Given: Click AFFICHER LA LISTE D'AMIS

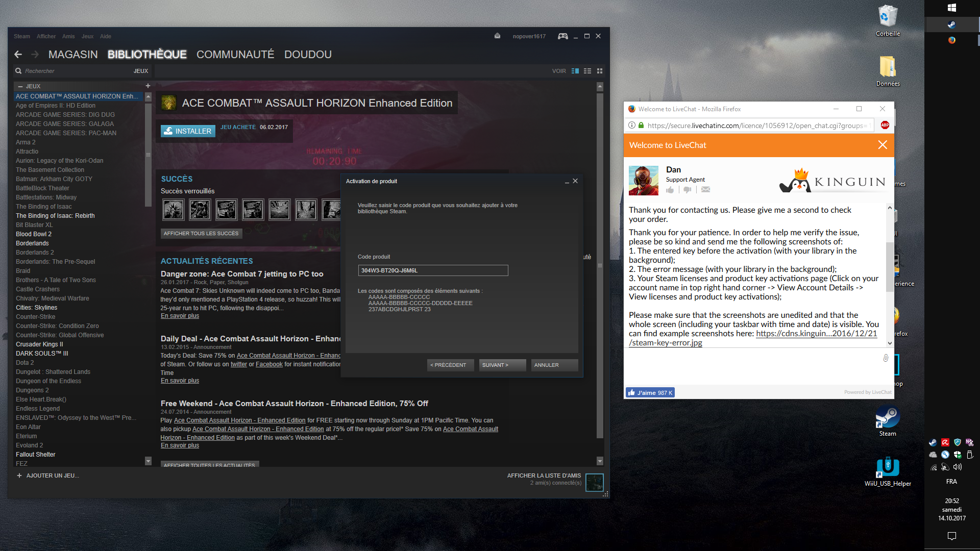Looking at the screenshot, I should (x=544, y=475).
